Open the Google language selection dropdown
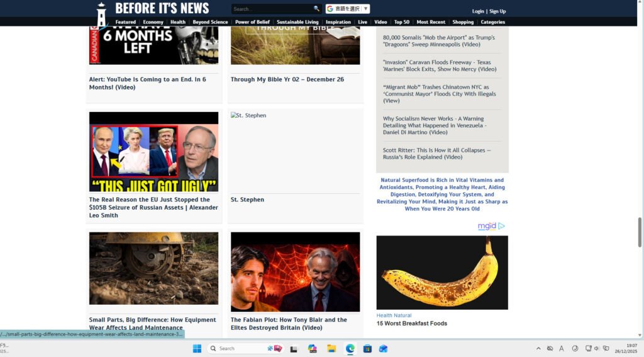Viewport: 644px width, 357px height. click(x=347, y=9)
